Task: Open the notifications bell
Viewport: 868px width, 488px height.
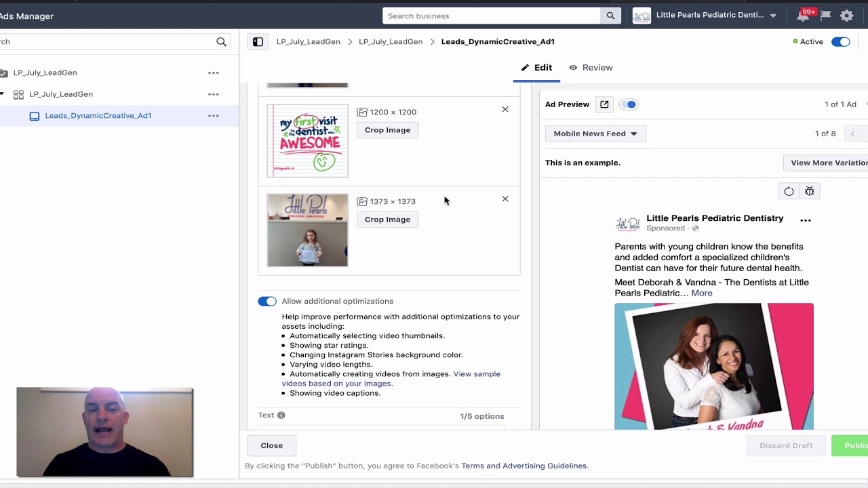Action: [x=803, y=16]
